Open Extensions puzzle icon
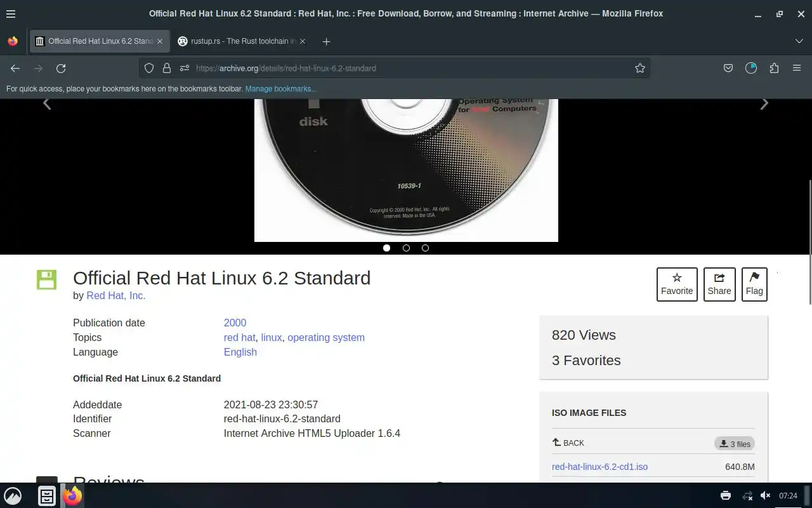The width and height of the screenshot is (812, 508). [774, 68]
